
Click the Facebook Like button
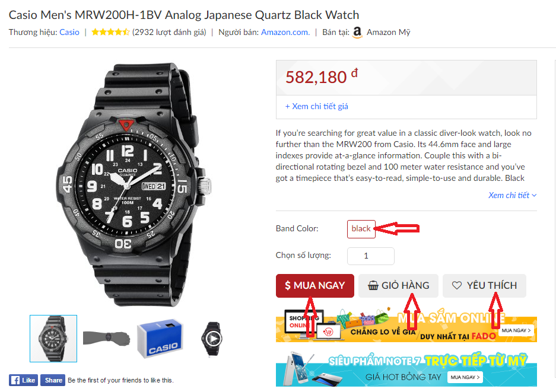[x=24, y=380]
